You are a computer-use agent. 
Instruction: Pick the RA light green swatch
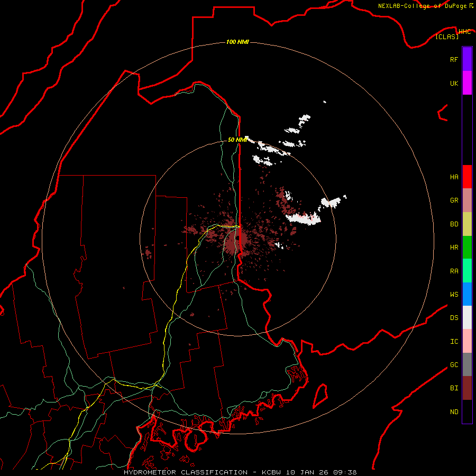pyautogui.click(x=467, y=271)
